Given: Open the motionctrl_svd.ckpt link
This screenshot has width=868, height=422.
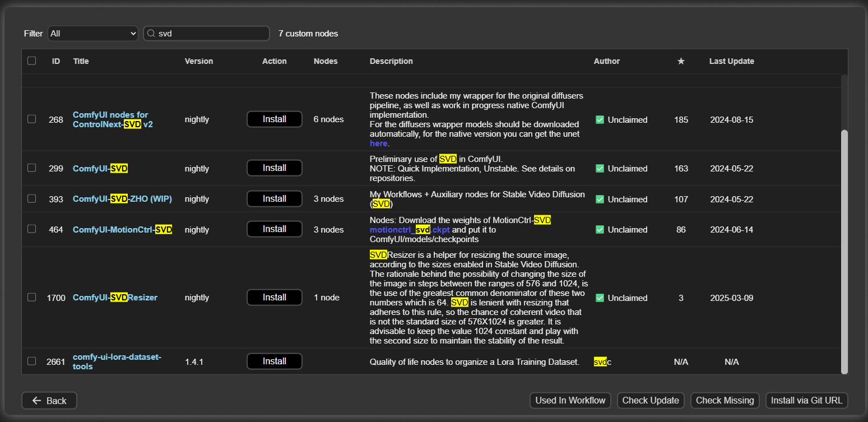Looking at the screenshot, I should pyautogui.click(x=409, y=229).
